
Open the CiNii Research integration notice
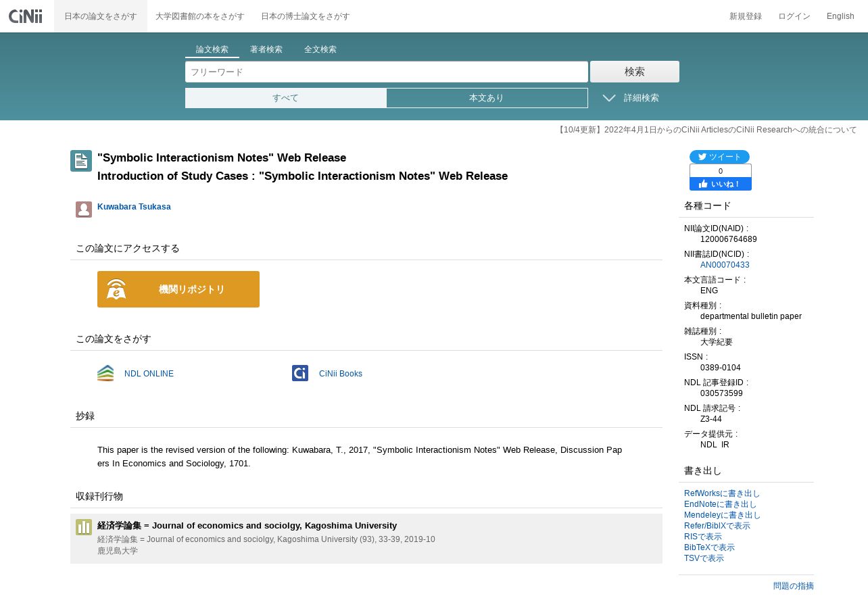pos(706,130)
